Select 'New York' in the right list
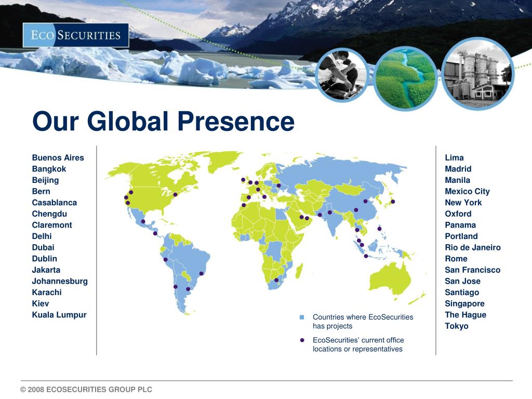Image resolution: width=532 pixels, height=399 pixels. coord(463,203)
